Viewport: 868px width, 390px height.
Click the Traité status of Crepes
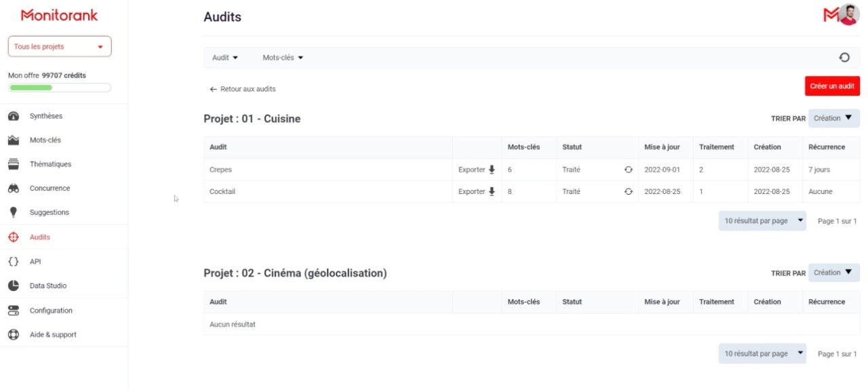[x=571, y=170]
